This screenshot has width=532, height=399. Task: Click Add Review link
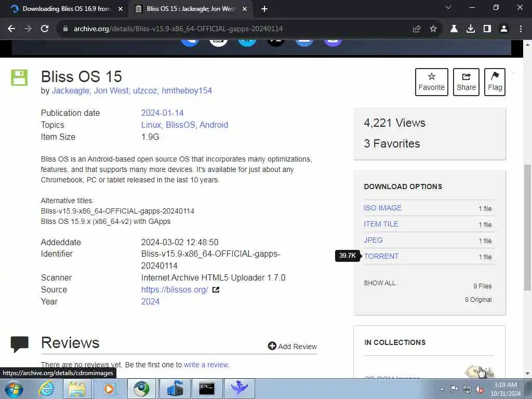(292, 347)
